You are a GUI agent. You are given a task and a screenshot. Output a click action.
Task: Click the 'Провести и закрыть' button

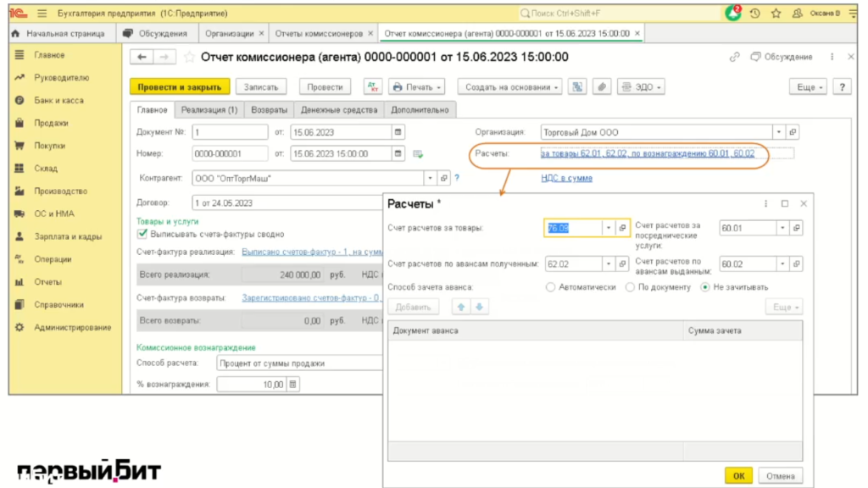coord(179,87)
